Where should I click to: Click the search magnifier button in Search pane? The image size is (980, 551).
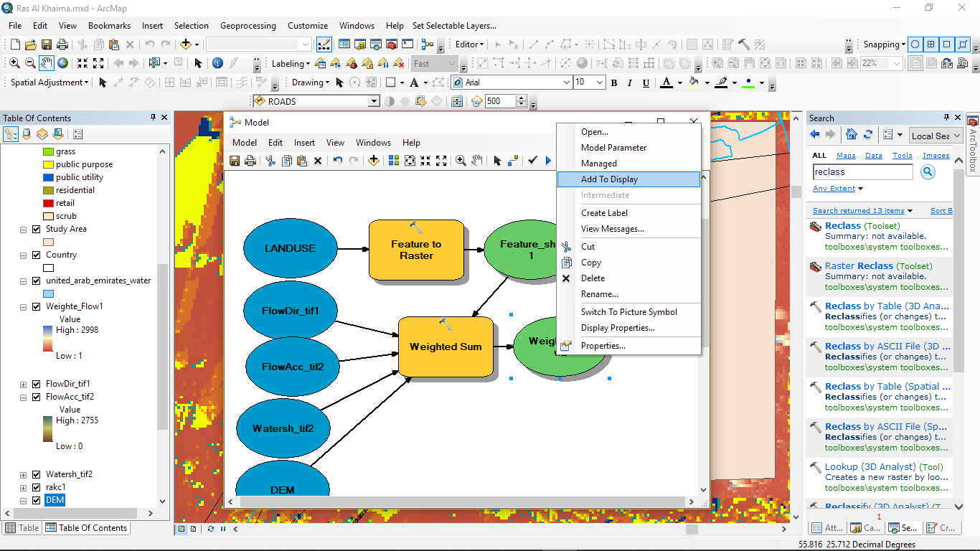pos(928,172)
